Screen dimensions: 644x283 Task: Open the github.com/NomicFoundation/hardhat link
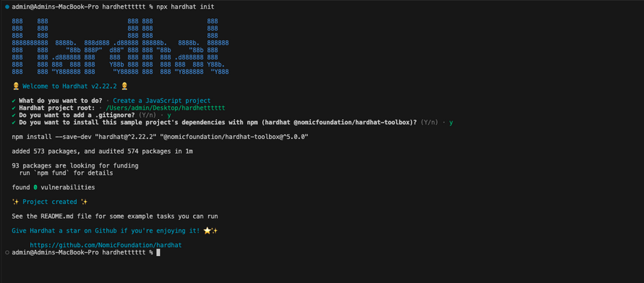(x=105, y=245)
